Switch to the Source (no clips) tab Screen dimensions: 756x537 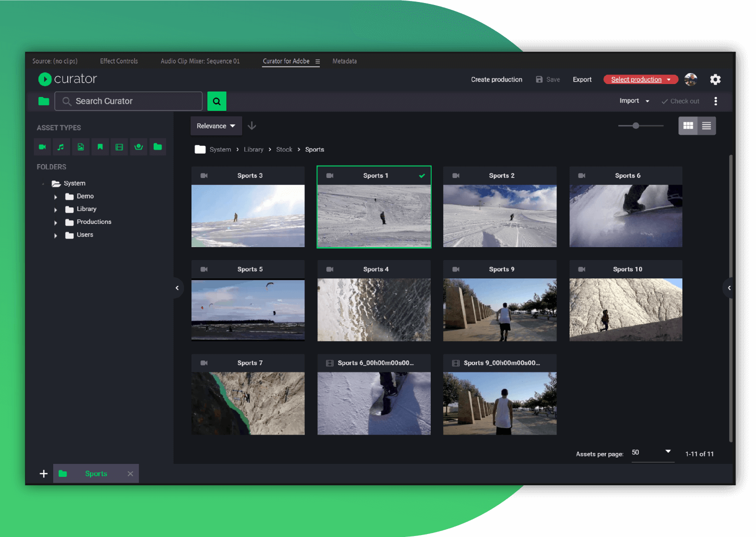pyautogui.click(x=55, y=61)
